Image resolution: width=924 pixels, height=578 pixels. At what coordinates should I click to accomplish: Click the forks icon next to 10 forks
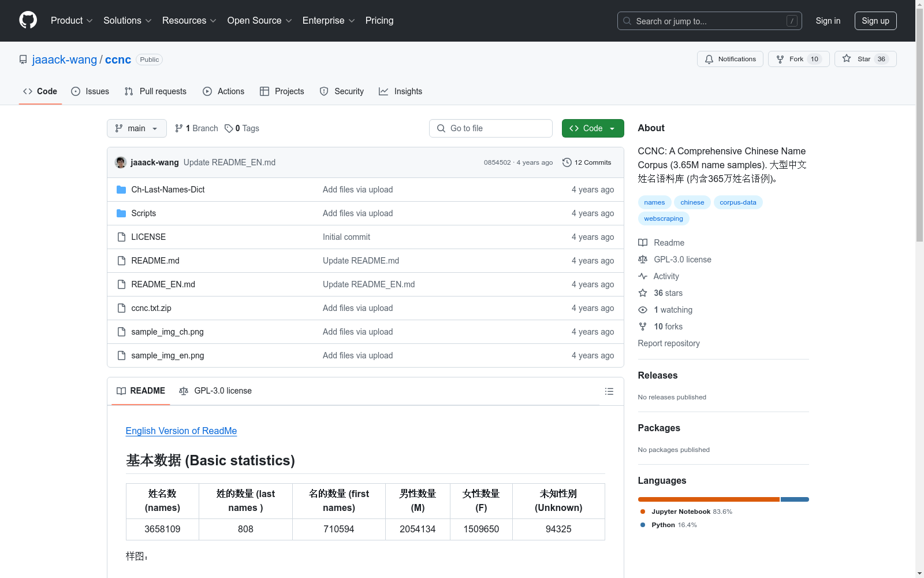[x=643, y=327]
